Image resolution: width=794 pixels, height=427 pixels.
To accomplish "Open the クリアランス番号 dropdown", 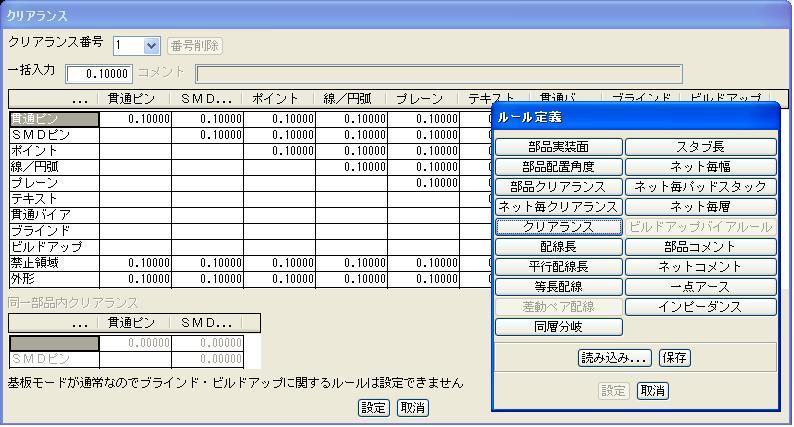I will click(151, 46).
